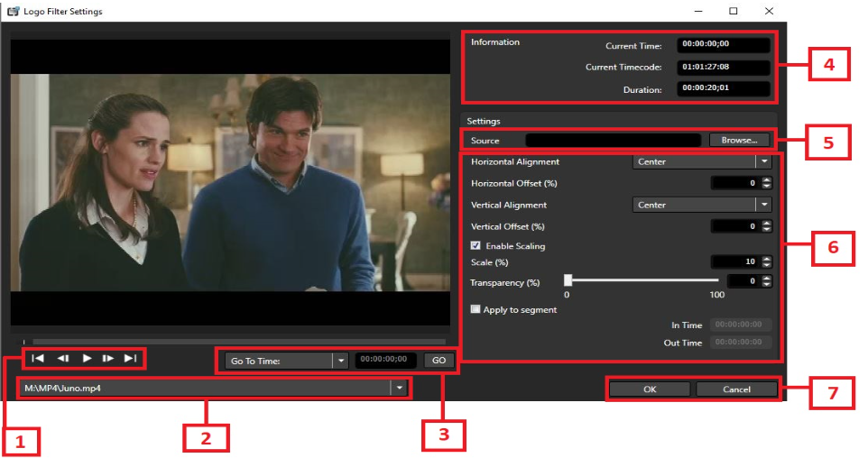868x467 pixels.
Task: Click the Horizontal Offset value field
Action: (735, 183)
